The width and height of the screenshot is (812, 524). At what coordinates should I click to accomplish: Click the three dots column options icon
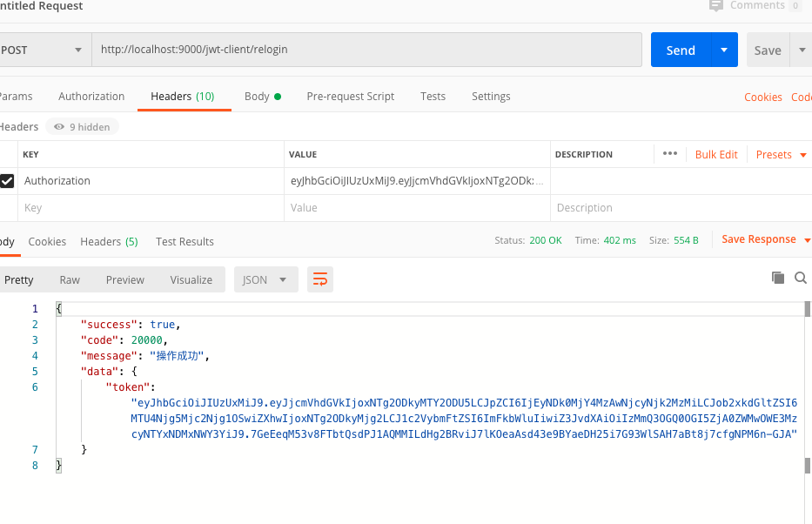click(x=669, y=154)
